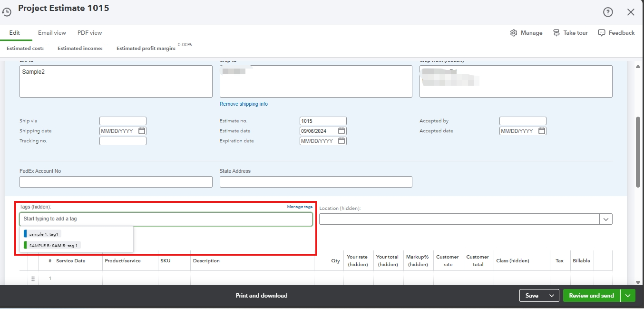Screen dimensions: 644x309
Task: Click the drag handle on line 1
Action: 32,278
